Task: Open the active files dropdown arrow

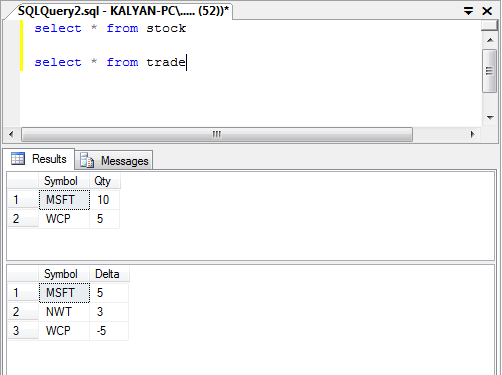Action: 468,11
